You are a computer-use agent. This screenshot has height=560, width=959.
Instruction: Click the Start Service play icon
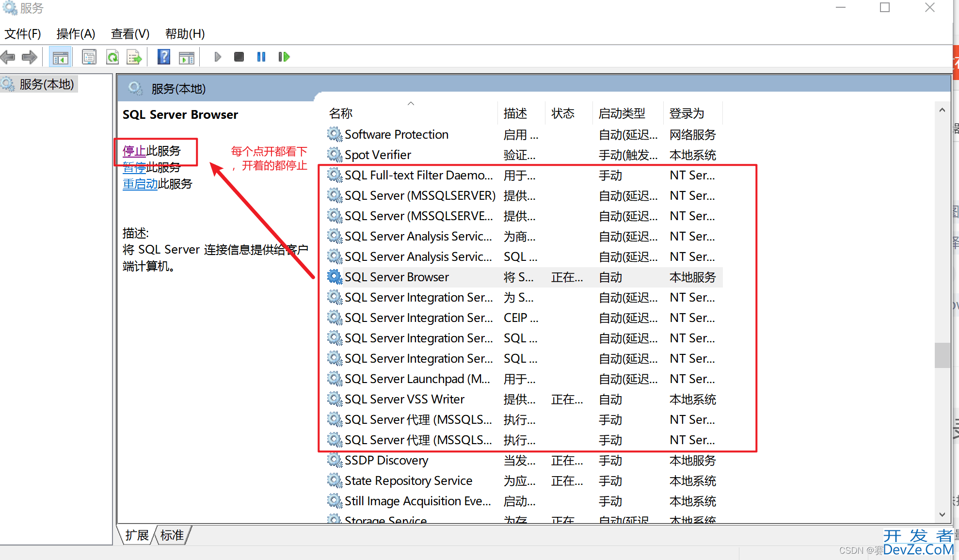coord(218,57)
